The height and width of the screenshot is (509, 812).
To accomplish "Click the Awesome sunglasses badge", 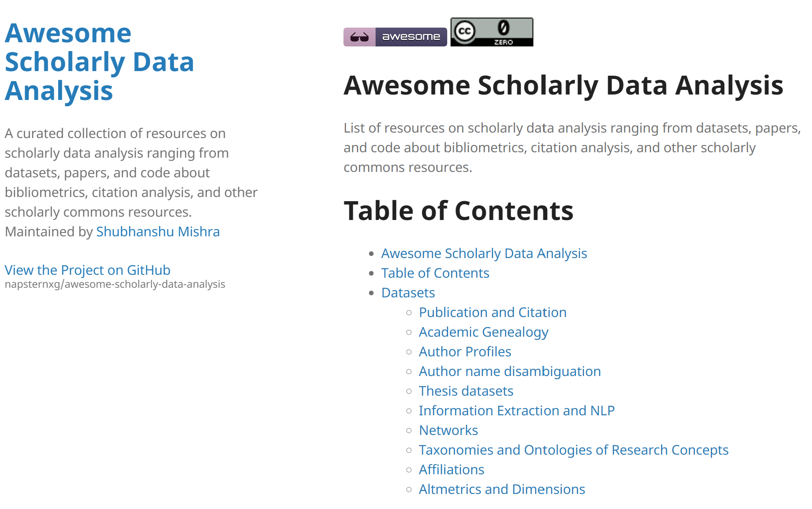I will (x=395, y=37).
